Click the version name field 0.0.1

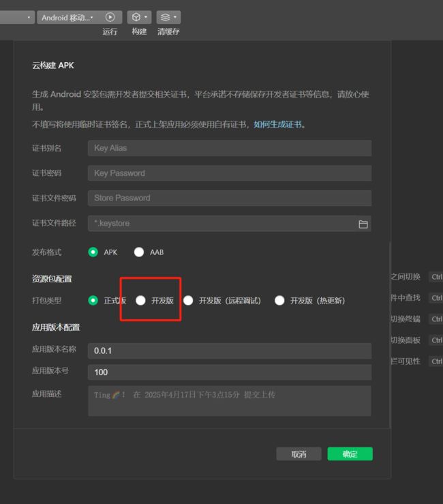230,351
